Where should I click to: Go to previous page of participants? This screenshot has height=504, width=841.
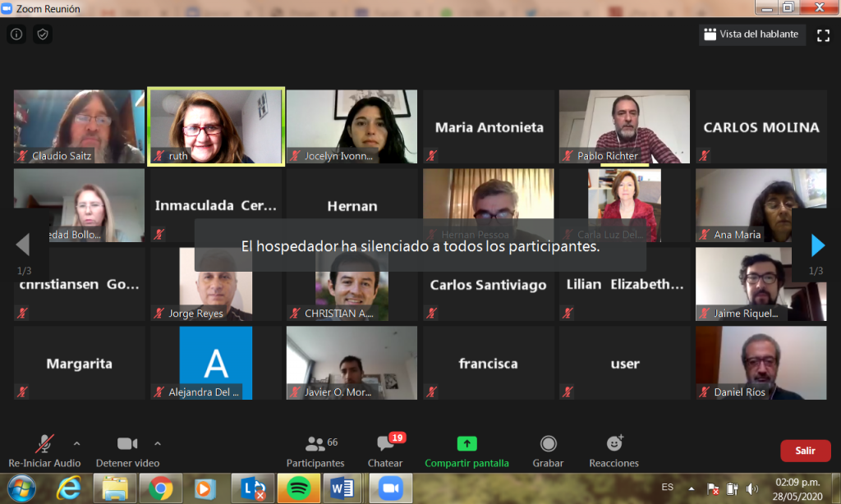click(x=23, y=245)
